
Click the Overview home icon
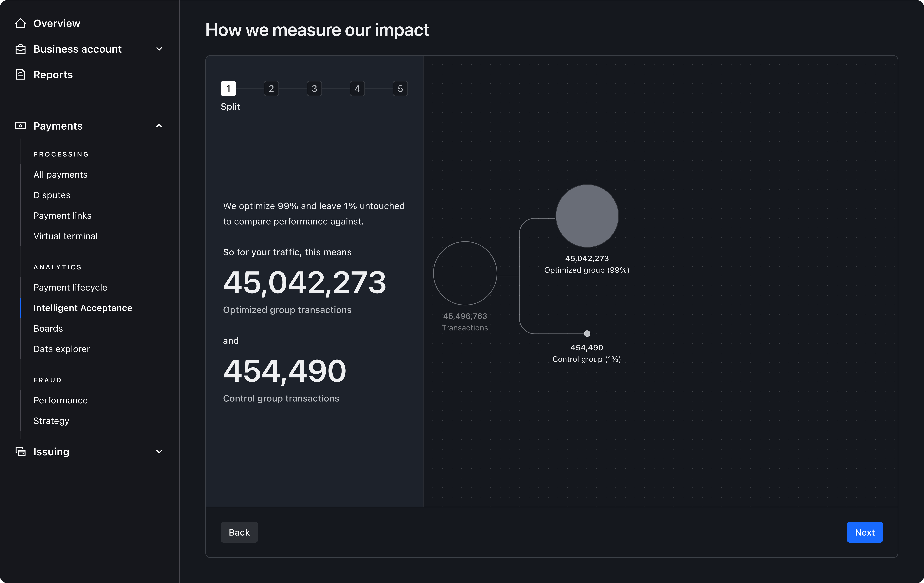20,23
